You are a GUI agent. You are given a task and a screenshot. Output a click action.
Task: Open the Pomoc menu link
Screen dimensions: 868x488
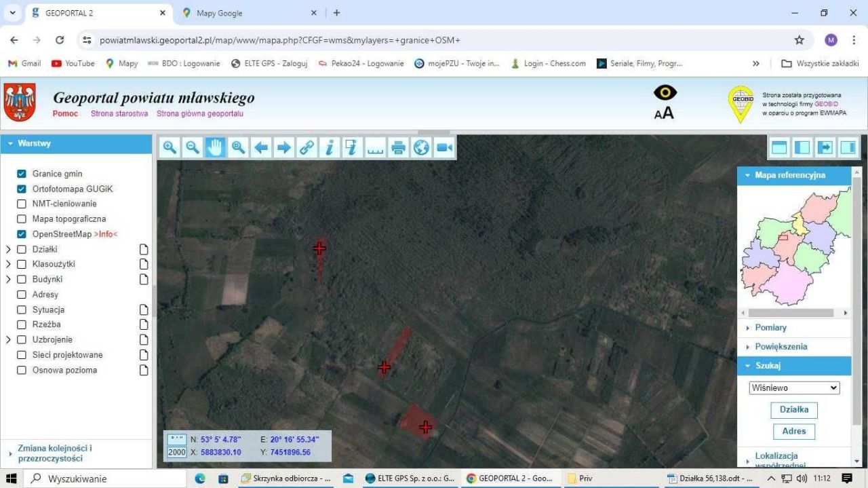tap(65, 113)
